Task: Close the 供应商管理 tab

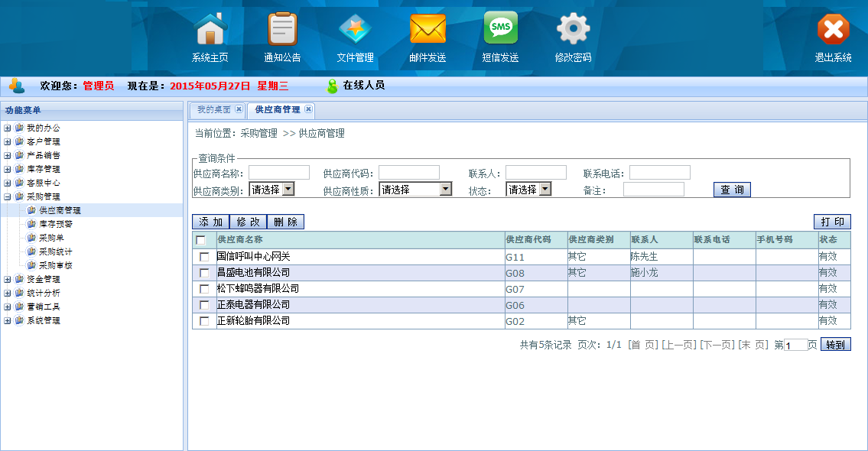Action: click(308, 109)
